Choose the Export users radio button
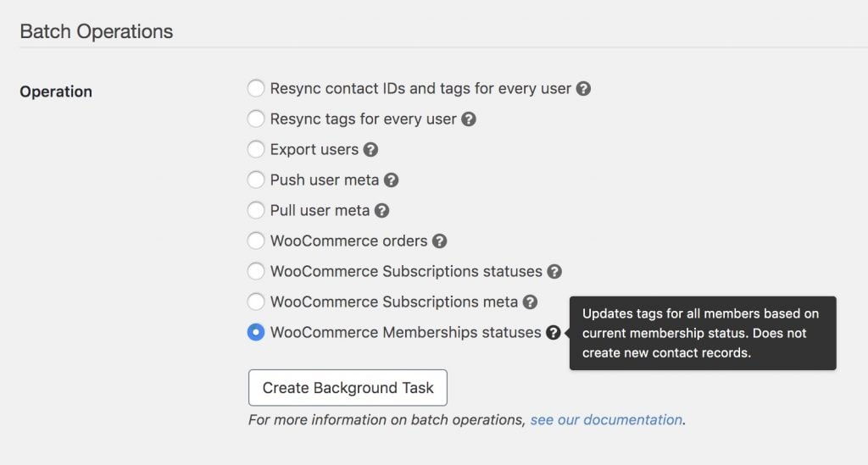The image size is (868, 465). coord(256,149)
